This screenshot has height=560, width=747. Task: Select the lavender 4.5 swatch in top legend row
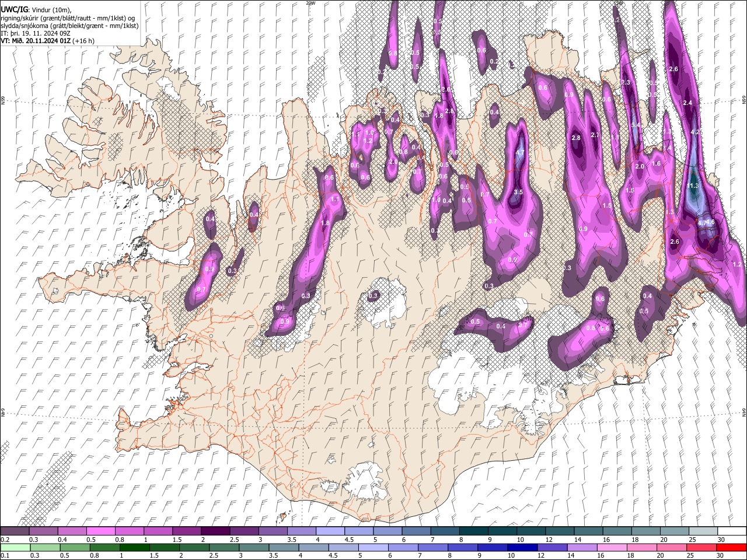click(359, 531)
